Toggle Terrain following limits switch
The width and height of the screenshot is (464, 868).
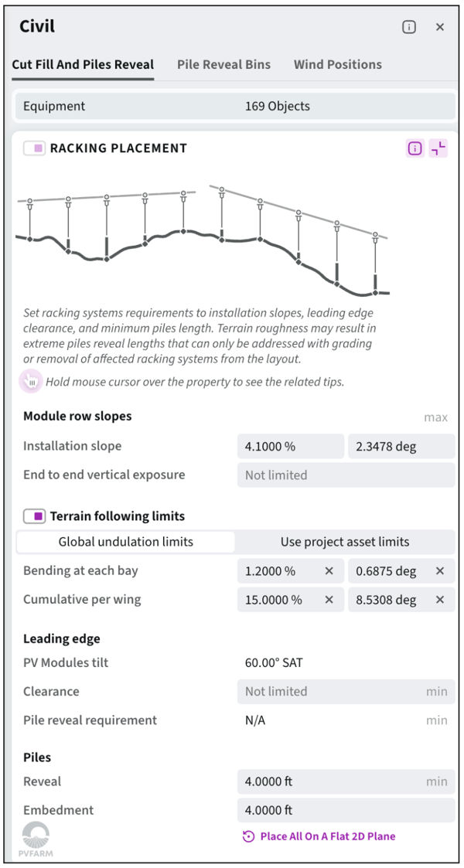[x=34, y=516]
